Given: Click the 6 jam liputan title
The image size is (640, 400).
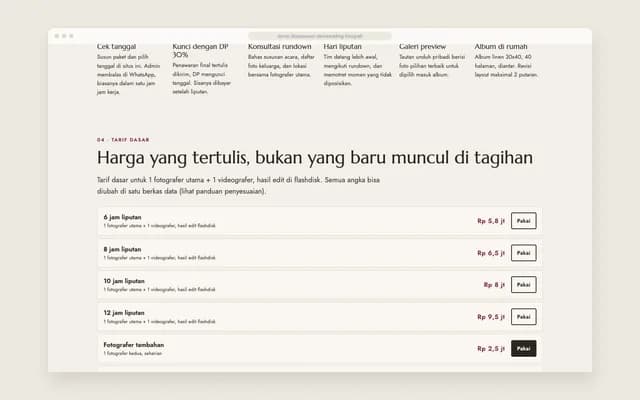Looking at the screenshot, I should coord(122,217).
